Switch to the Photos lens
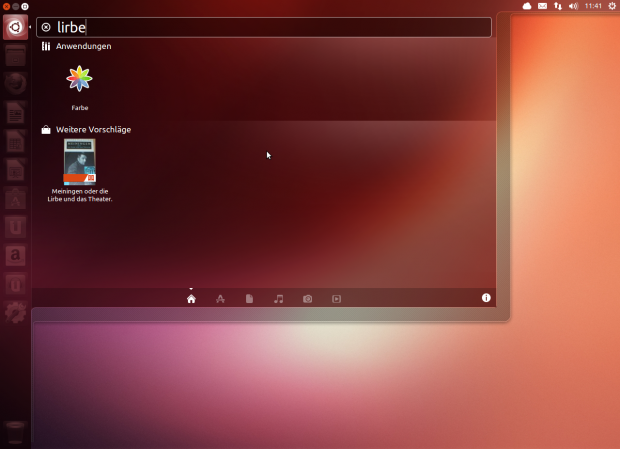620x449 pixels. click(307, 299)
